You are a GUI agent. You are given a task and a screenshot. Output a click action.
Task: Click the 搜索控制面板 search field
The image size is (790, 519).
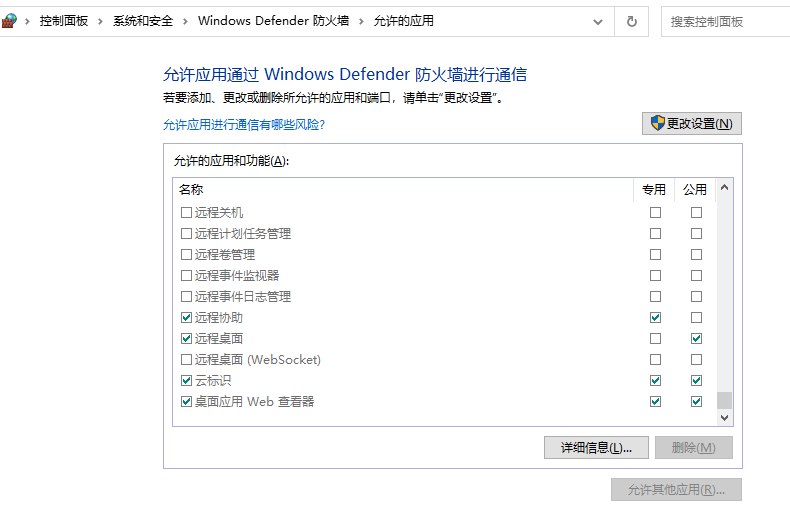726,22
